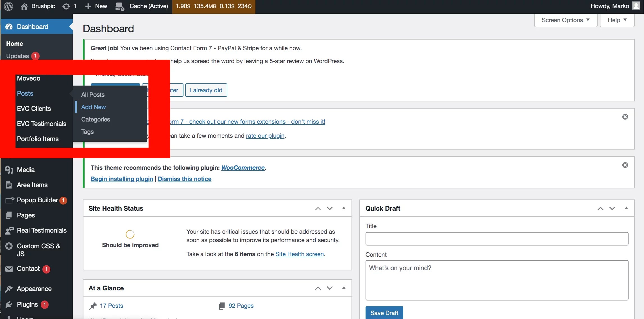
Task: Open the Popup Builder menu icon
Action: pos(10,200)
